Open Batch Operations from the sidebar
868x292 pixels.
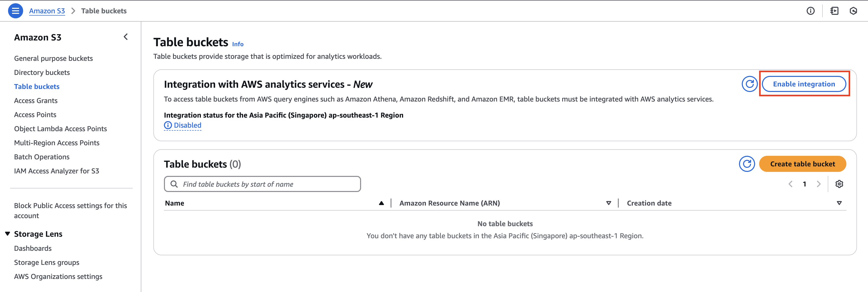pos(42,157)
